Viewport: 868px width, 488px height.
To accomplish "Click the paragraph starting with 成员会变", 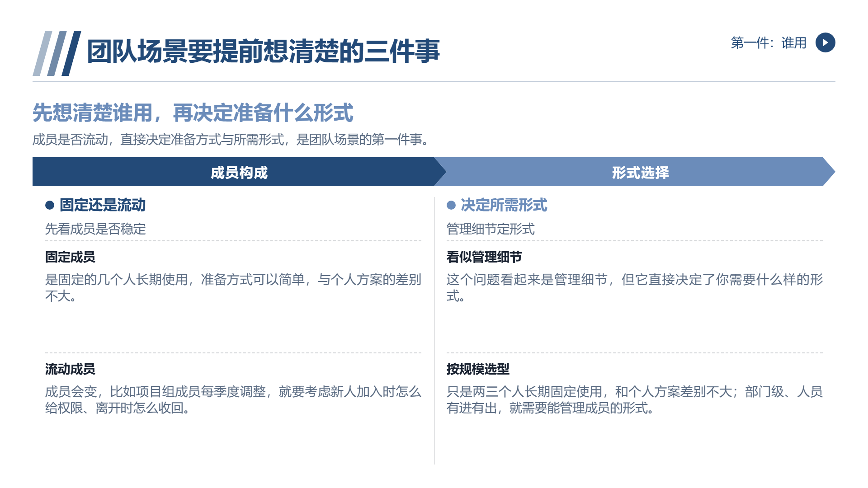I will pos(233,400).
